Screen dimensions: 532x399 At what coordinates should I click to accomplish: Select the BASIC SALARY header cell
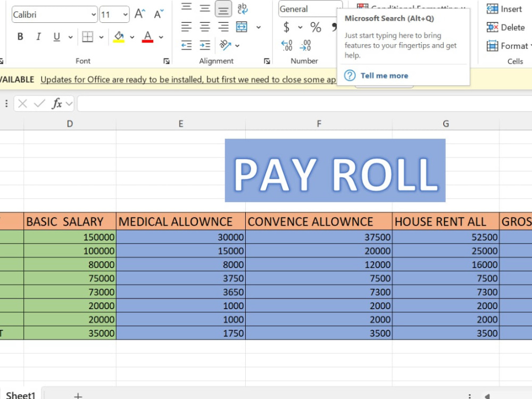coord(70,221)
